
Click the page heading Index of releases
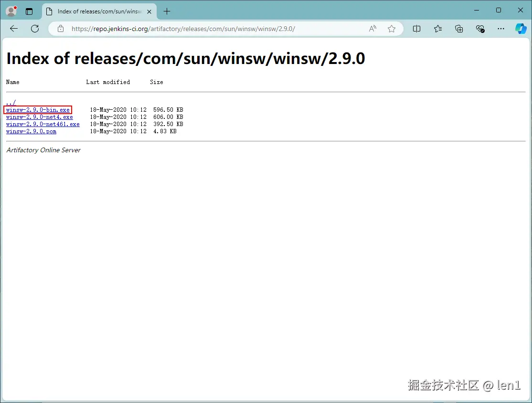point(186,58)
